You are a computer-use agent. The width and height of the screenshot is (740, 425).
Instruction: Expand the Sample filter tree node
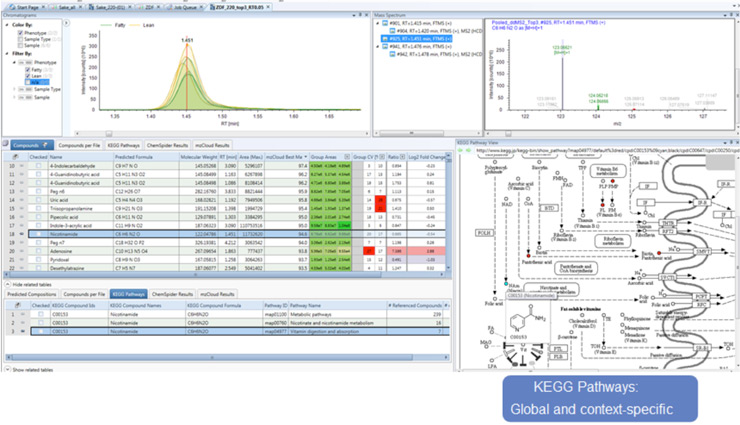click(x=14, y=97)
